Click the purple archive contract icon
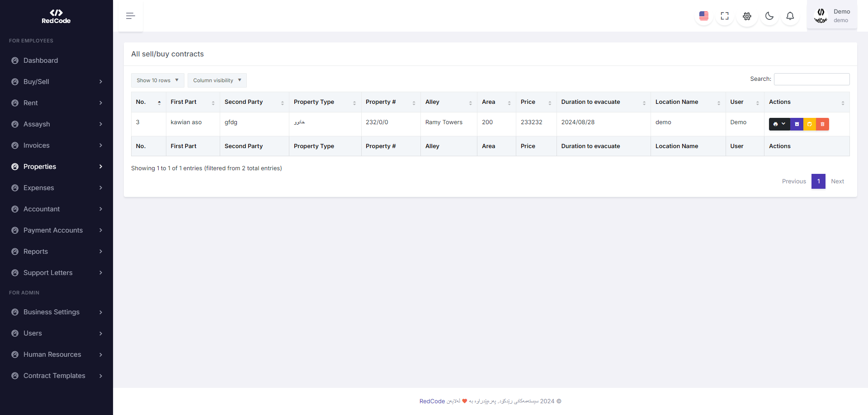Screen dimensions: 868x415 pos(797,124)
